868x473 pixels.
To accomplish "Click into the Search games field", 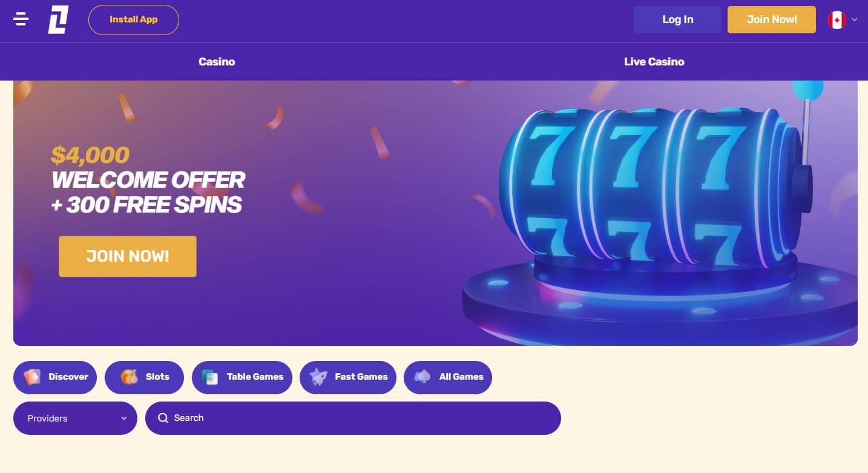I will click(x=353, y=418).
